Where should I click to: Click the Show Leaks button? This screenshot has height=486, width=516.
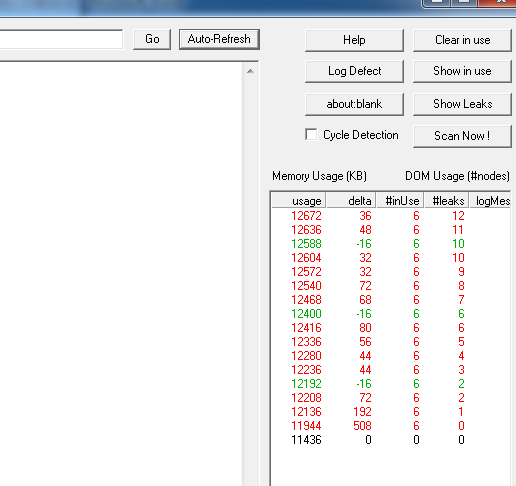click(x=462, y=104)
